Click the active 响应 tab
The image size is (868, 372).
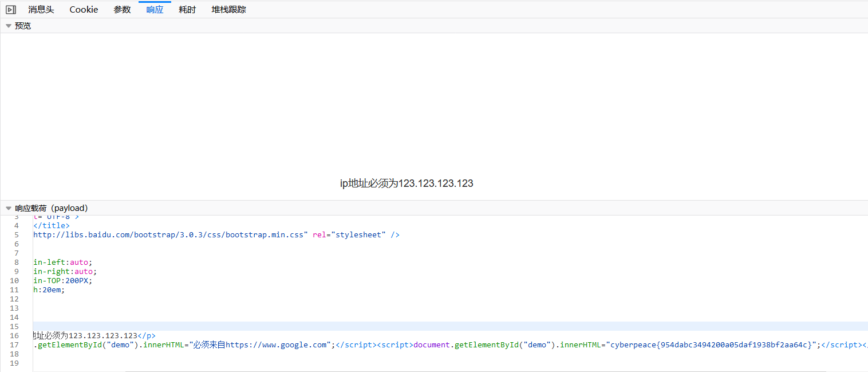(155, 9)
